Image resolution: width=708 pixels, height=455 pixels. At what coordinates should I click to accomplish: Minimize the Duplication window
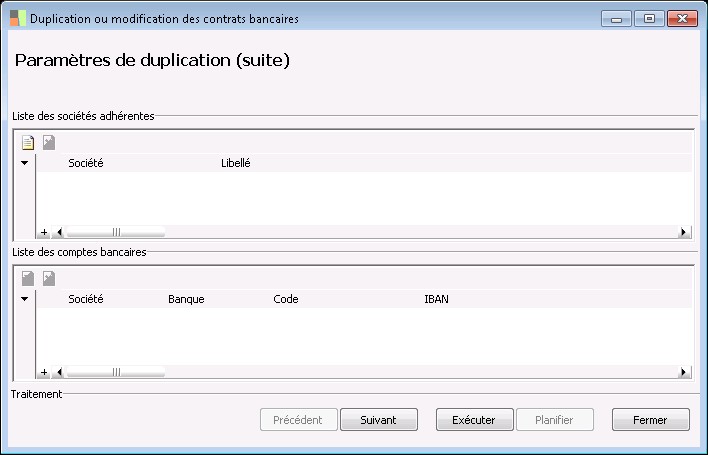[x=616, y=19]
